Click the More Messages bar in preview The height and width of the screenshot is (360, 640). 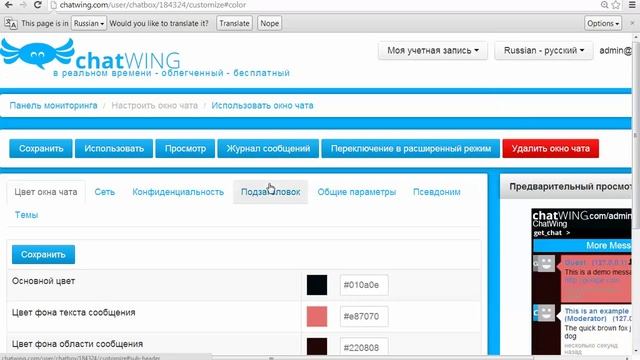[x=582, y=245]
